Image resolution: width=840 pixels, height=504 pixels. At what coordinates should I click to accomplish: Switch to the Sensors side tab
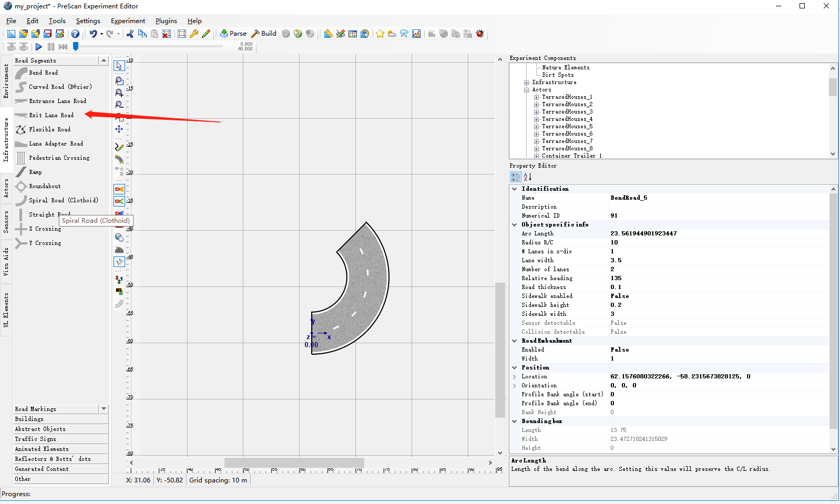click(6, 222)
